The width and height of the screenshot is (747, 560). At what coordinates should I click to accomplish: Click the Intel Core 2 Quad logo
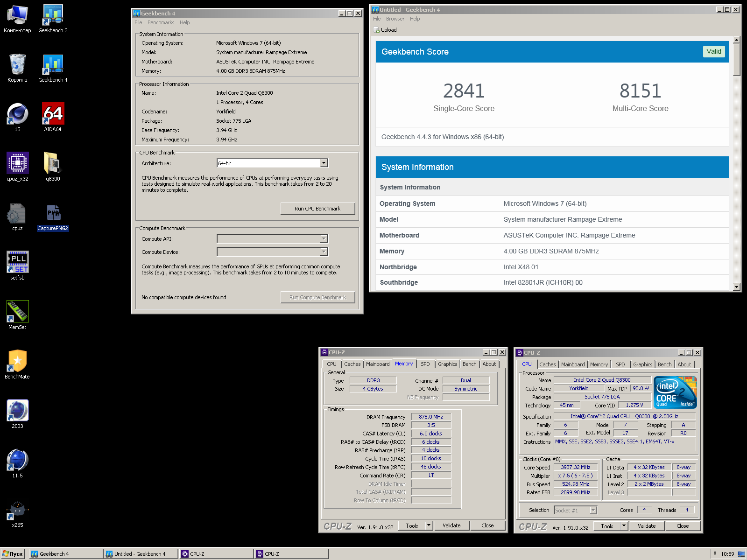click(x=675, y=392)
